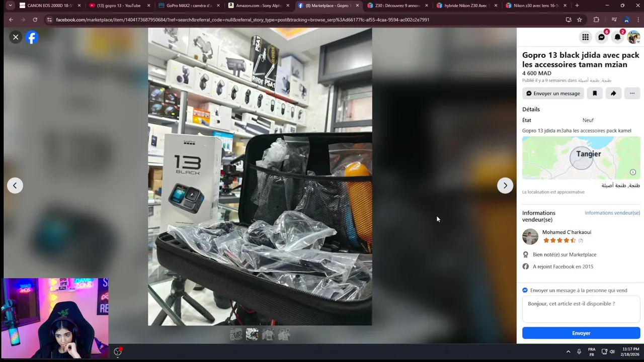644x362 pixels.
Task: Click the Tangier location map
Action: pyautogui.click(x=581, y=157)
